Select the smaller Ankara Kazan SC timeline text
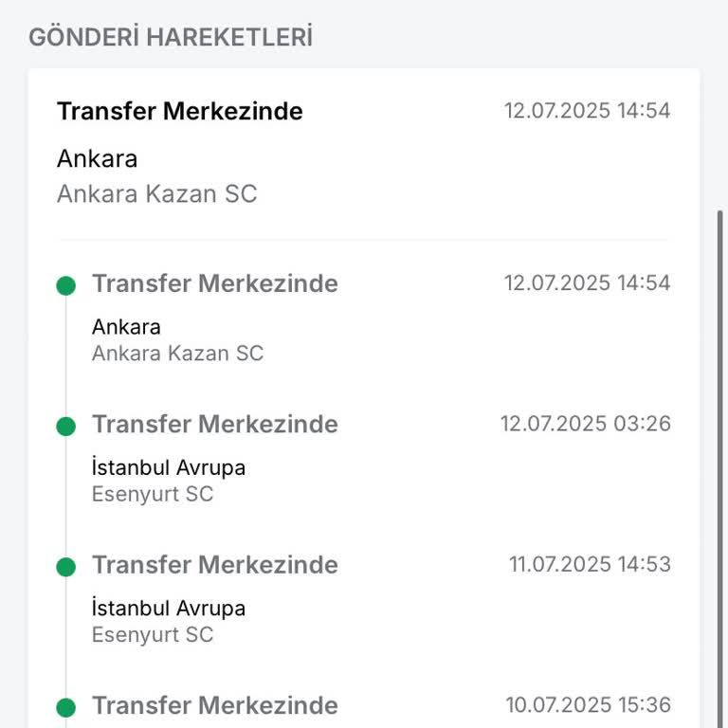Viewport: 728px width, 728px height. coord(177,354)
